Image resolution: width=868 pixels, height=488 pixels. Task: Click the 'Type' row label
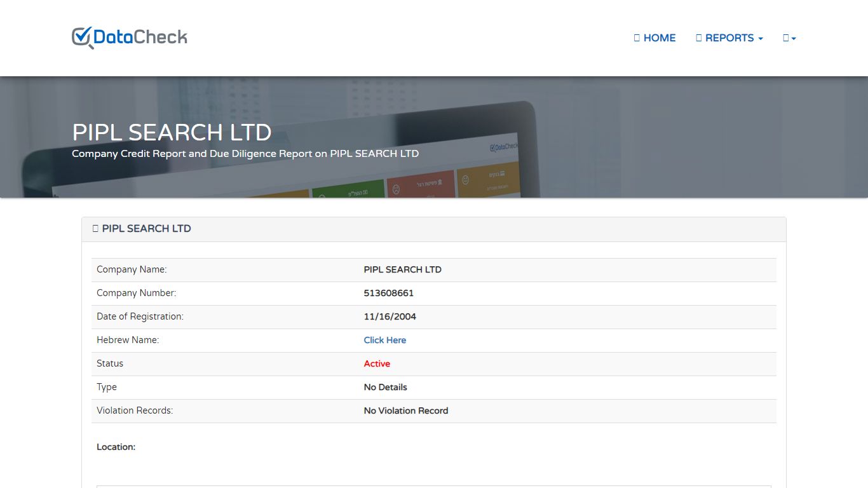(107, 387)
